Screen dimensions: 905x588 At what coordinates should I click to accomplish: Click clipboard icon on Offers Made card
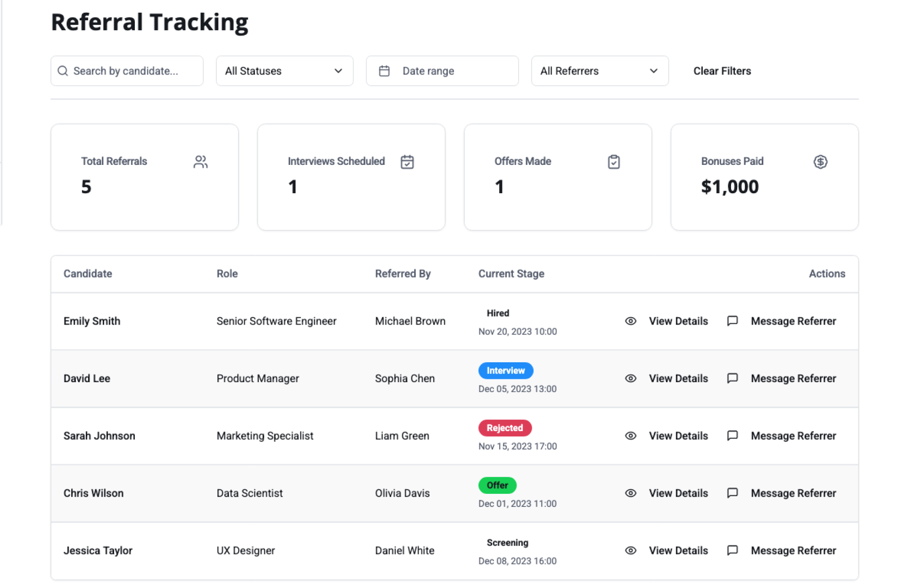point(613,162)
